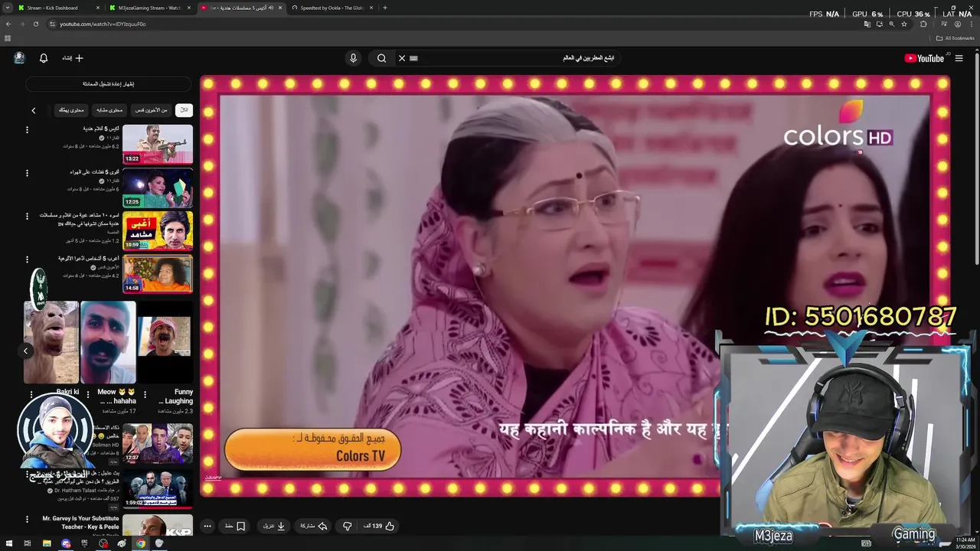Open the apps grid in bookmarks bar
The image size is (980, 551).
click(x=8, y=38)
